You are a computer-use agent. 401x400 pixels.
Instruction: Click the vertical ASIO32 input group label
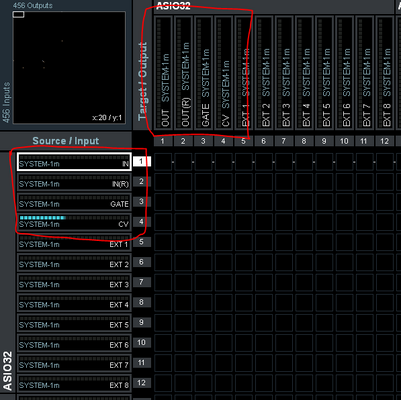(8, 371)
